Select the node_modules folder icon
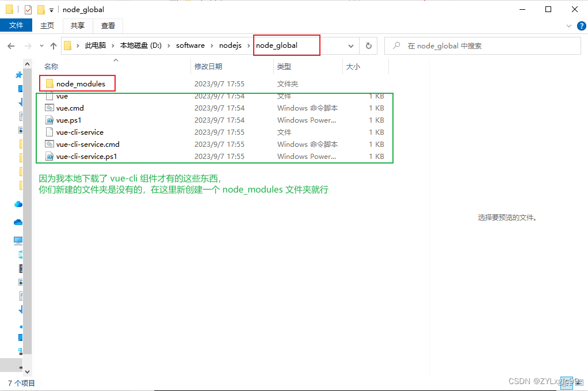This screenshot has height=391, width=588. tap(49, 83)
